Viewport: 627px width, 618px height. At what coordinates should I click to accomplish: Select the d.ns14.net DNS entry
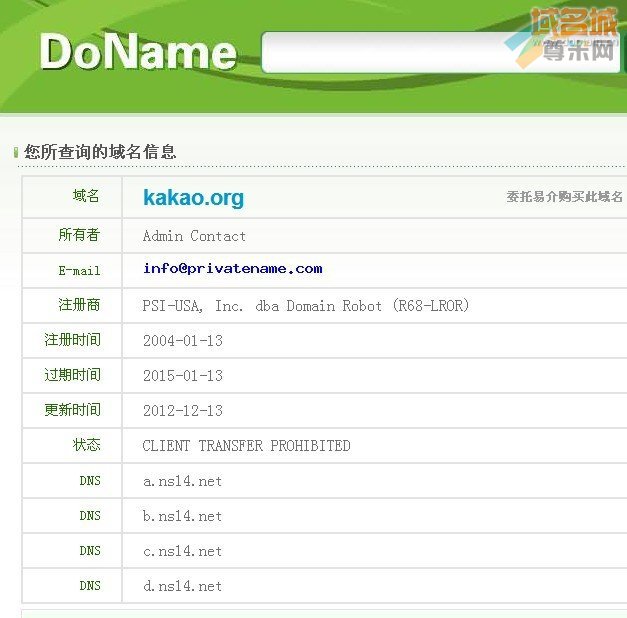point(182,586)
